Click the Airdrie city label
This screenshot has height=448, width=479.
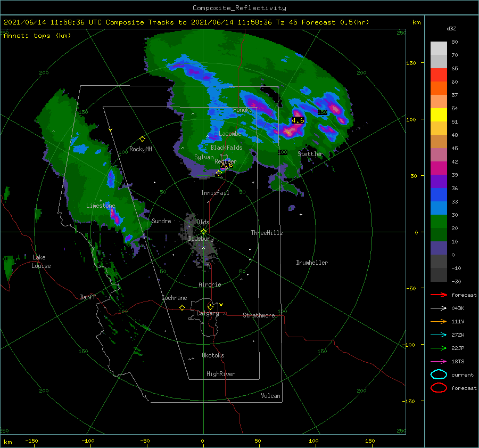point(210,284)
